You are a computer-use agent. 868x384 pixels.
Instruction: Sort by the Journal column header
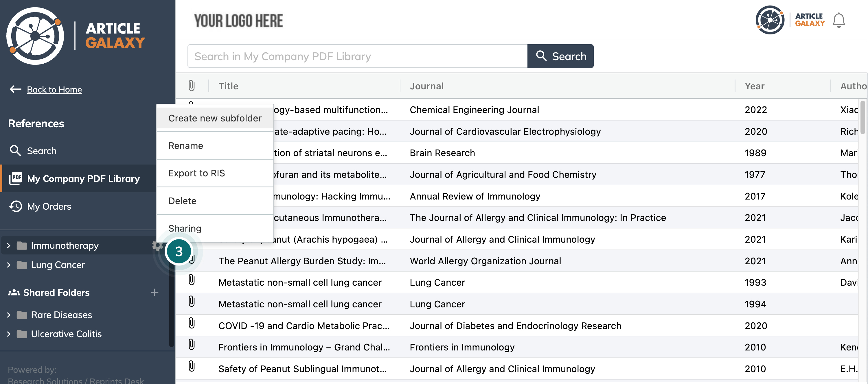(x=426, y=86)
